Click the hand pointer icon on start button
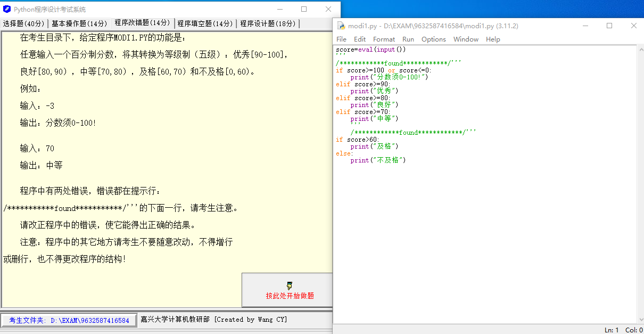This screenshot has width=644, height=334. pos(289,286)
